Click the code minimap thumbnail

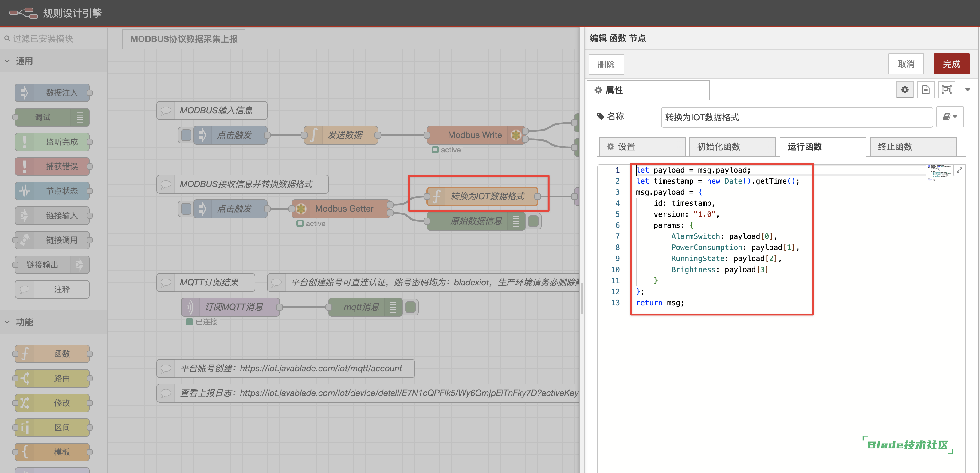tap(940, 172)
